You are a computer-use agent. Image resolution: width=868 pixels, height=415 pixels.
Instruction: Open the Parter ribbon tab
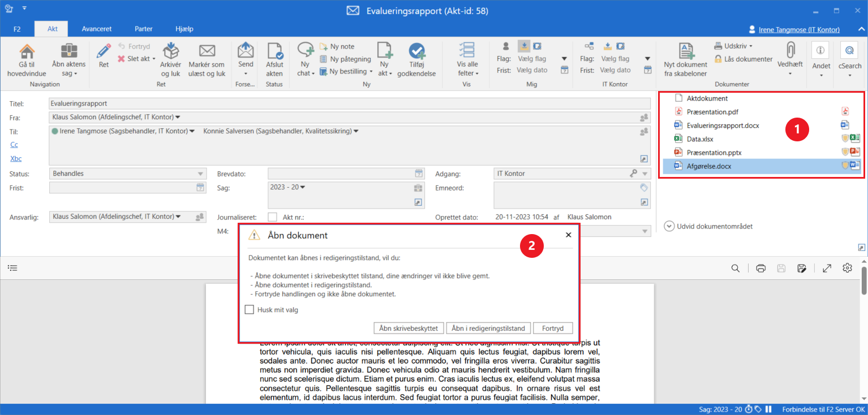(x=143, y=29)
